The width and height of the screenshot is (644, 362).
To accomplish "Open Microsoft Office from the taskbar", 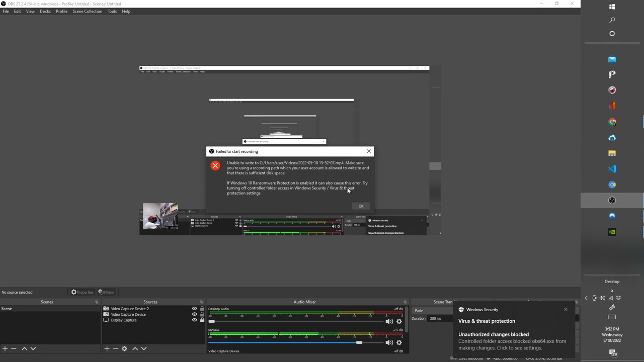I will [612, 106].
